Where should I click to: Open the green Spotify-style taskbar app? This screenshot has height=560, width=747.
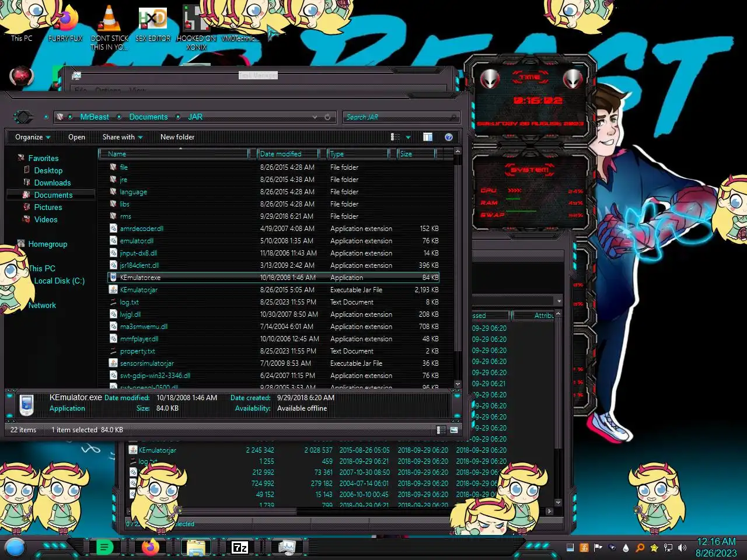104,547
